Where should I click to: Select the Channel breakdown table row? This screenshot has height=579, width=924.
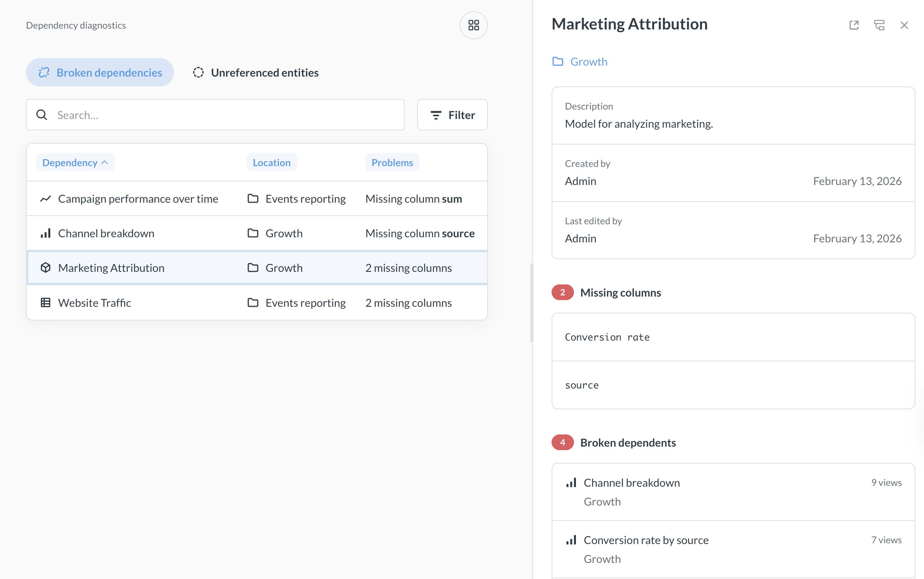[257, 233]
